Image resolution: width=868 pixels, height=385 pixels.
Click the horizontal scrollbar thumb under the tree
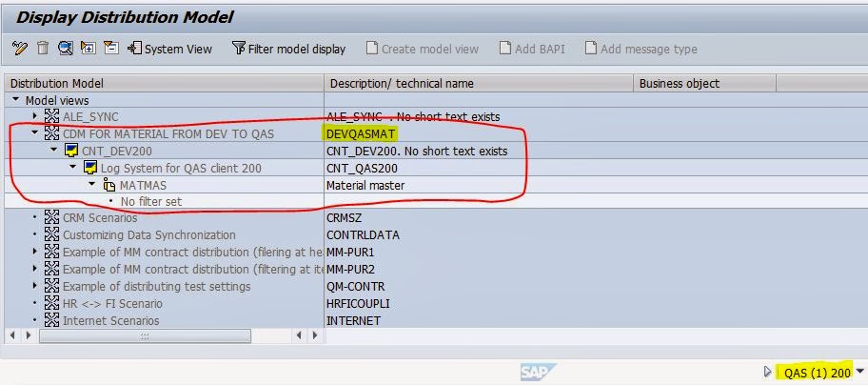(145, 335)
